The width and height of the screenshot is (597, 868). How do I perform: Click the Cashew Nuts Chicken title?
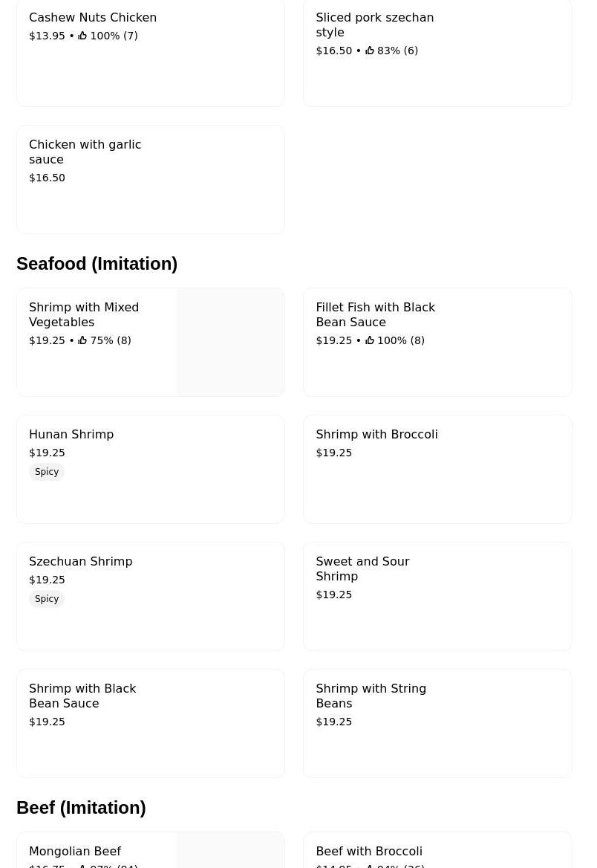click(93, 17)
